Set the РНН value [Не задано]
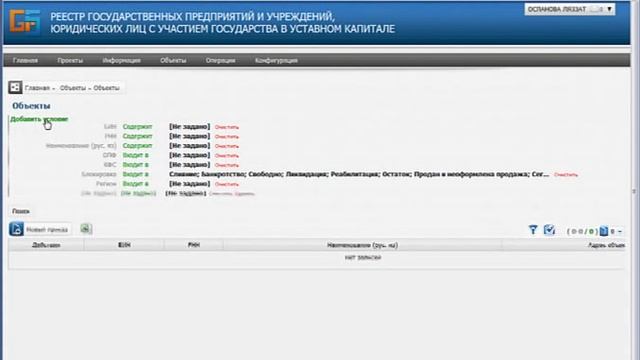Viewport: 640px width, 360px height. [x=189, y=136]
